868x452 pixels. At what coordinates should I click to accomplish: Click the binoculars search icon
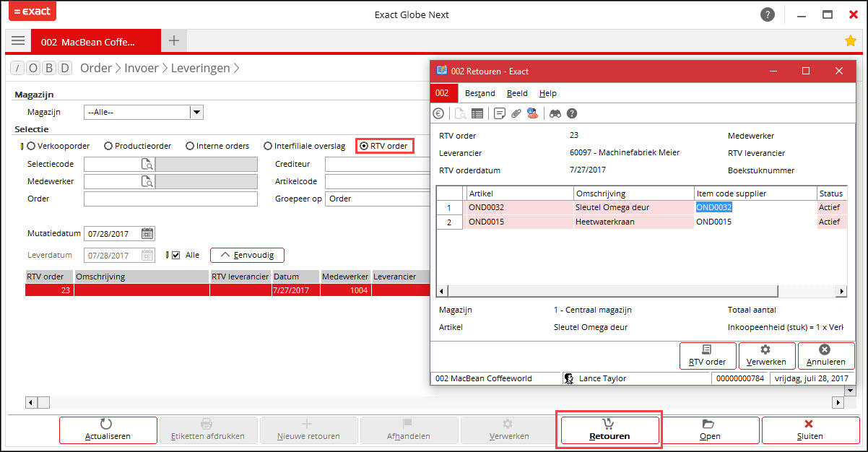click(555, 113)
